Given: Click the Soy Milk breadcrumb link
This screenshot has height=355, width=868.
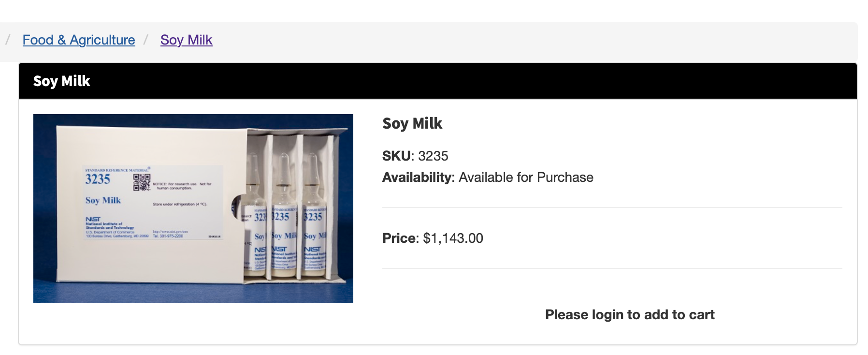Looking at the screenshot, I should point(186,40).
